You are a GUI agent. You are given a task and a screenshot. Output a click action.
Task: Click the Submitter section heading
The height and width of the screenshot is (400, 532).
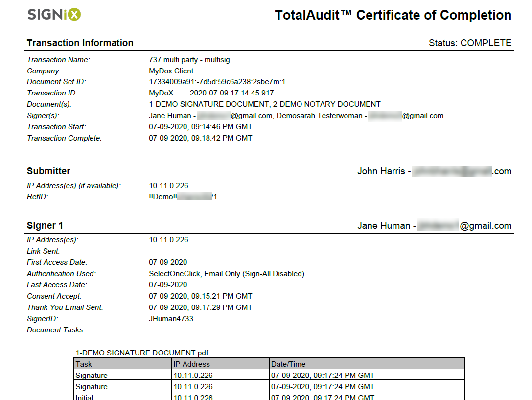(x=48, y=171)
